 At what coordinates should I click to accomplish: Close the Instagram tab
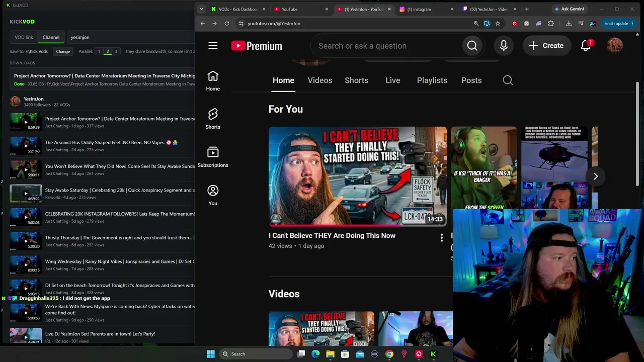[452, 9]
